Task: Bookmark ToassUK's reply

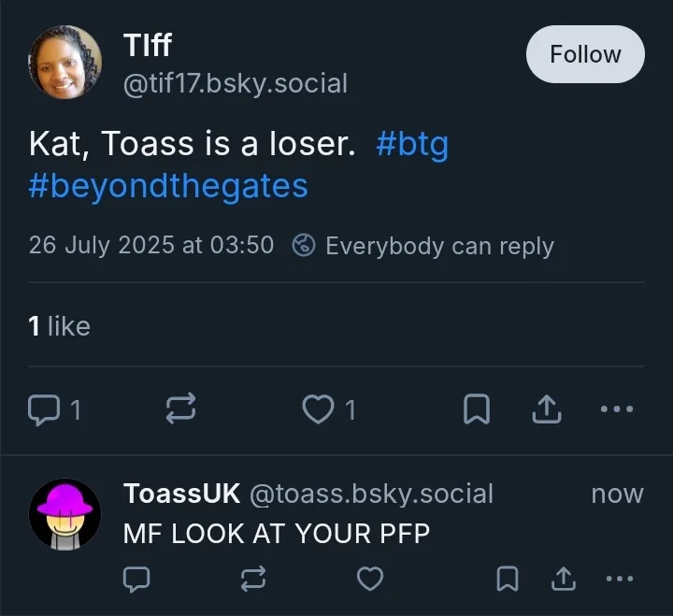Action: pos(508,580)
